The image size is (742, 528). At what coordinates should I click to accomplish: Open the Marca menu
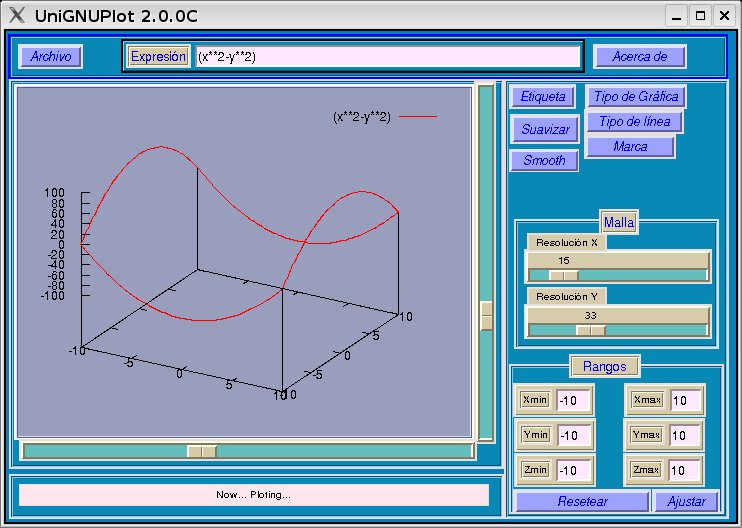pyautogui.click(x=630, y=147)
